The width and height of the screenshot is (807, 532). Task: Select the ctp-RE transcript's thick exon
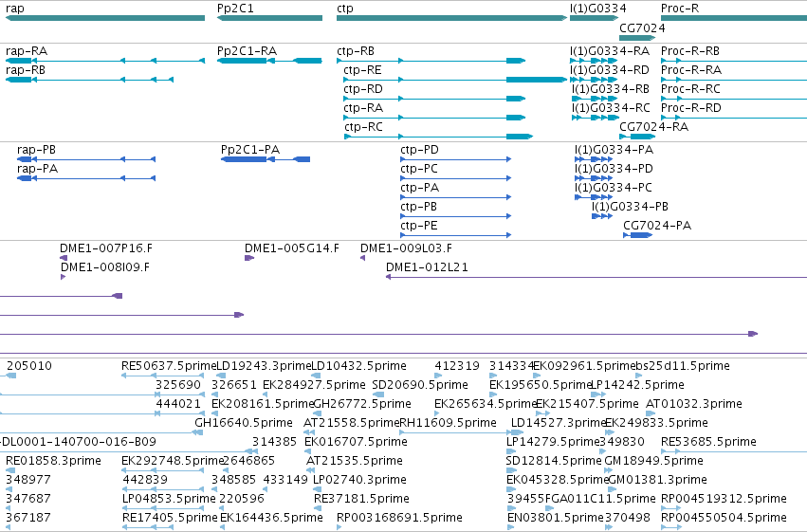(x=537, y=80)
